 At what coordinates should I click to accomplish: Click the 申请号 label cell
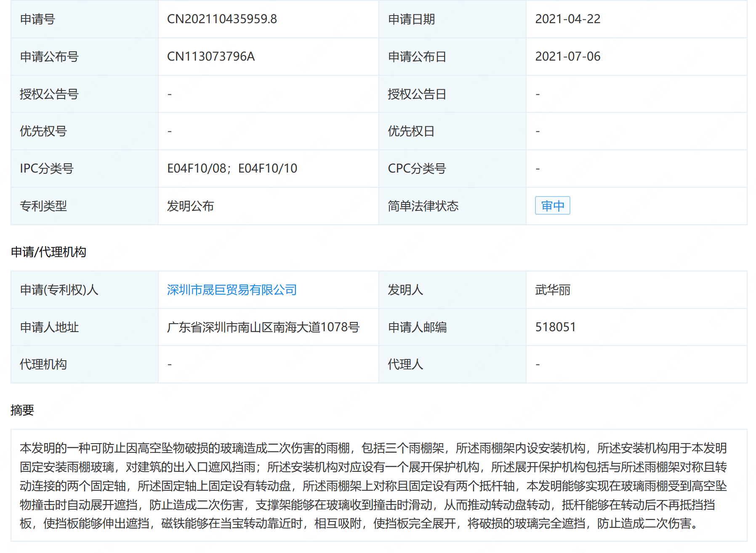(85, 19)
